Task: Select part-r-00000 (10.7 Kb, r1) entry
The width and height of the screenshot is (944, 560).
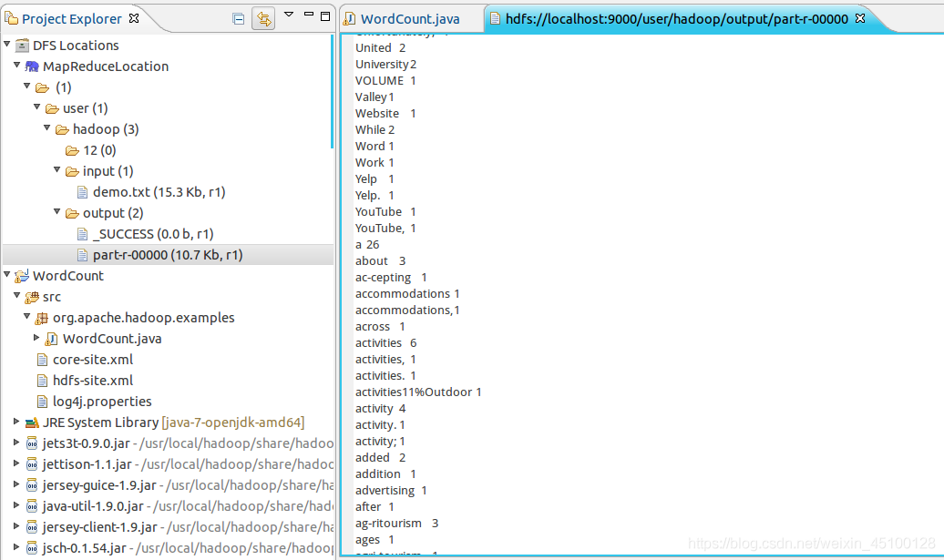Action: [168, 255]
